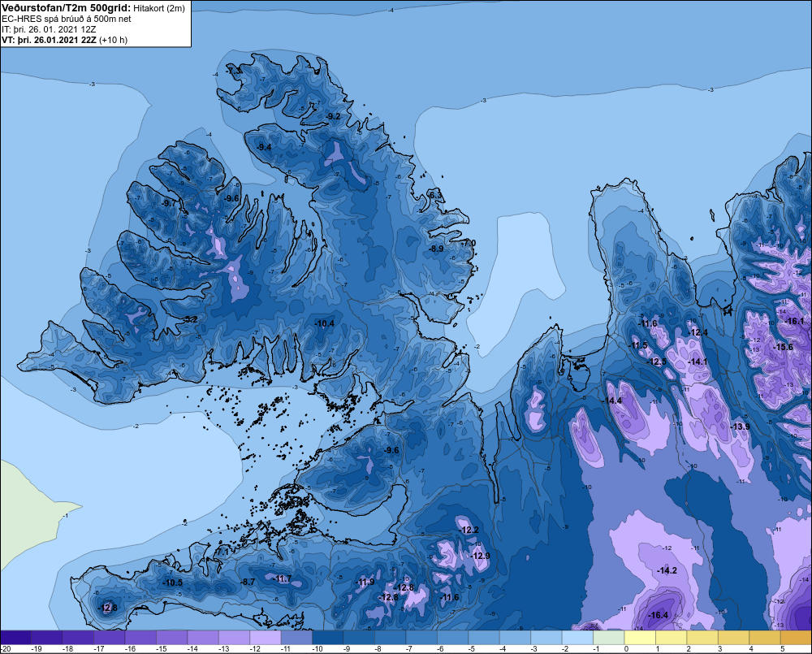Viewport: 812px width, 654px height.
Task: Click the '-15.6' temperature label
Action: pos(783,347)
